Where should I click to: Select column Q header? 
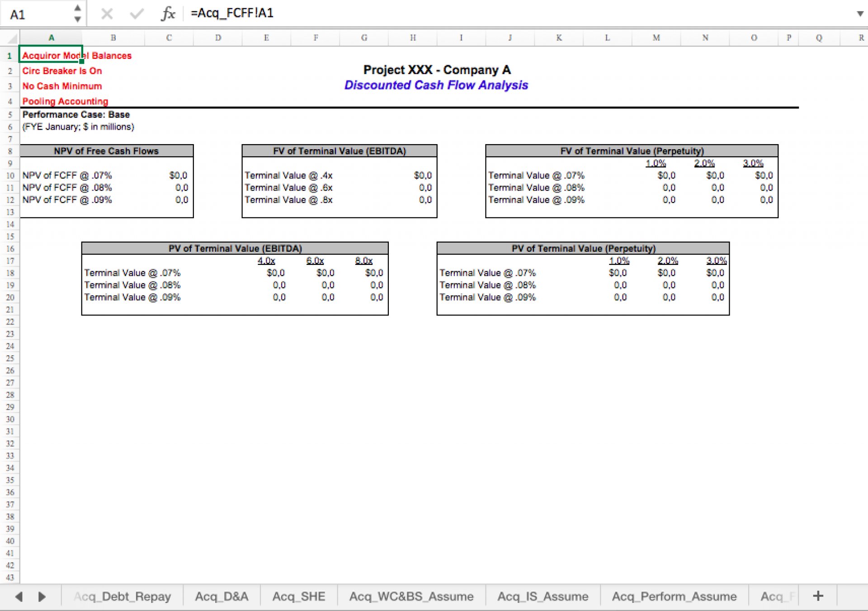(x=819, y=38)
